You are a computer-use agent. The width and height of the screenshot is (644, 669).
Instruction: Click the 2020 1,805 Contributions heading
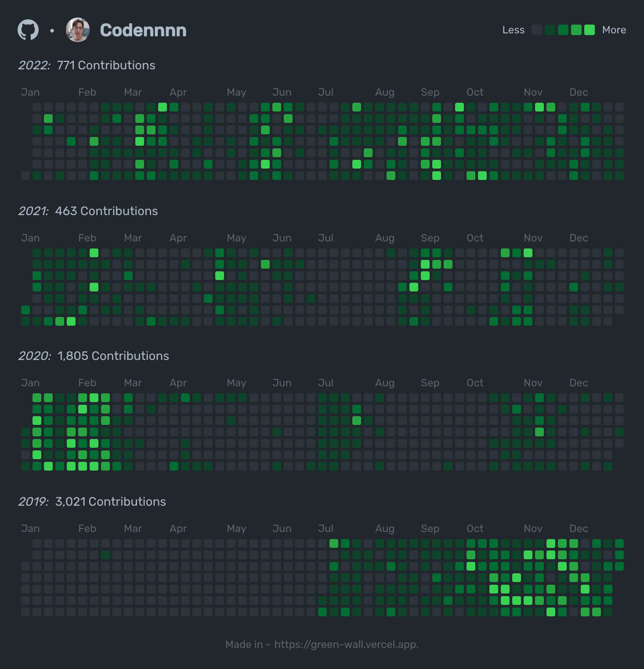pyautogui.click(x=94, y=356)
